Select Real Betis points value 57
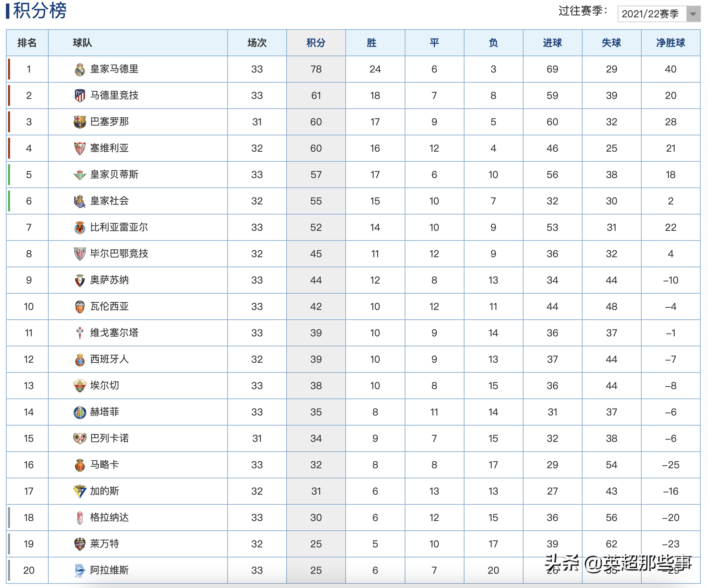708x588 pixels. pos(316,175)
